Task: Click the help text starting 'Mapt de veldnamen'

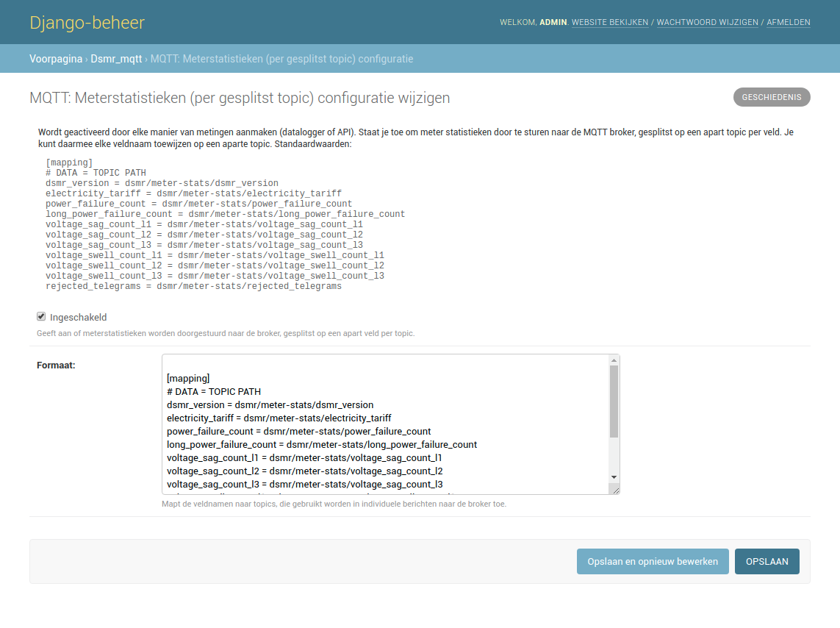Action: 334,504
